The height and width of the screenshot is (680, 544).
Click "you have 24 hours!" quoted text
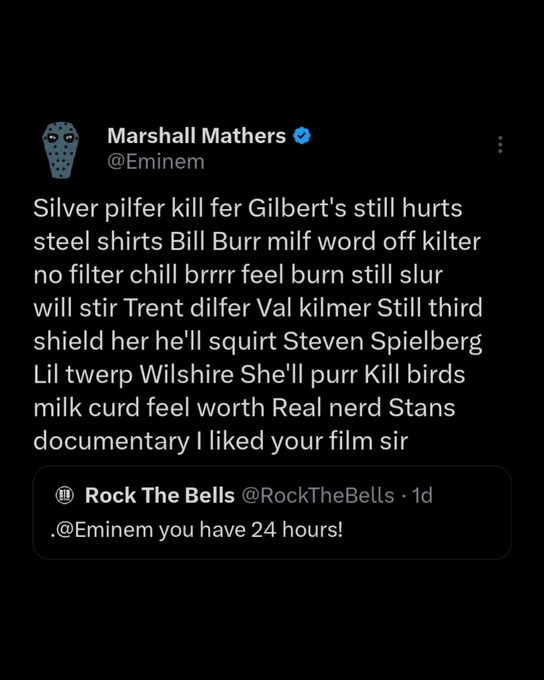(x=250, y=530)
